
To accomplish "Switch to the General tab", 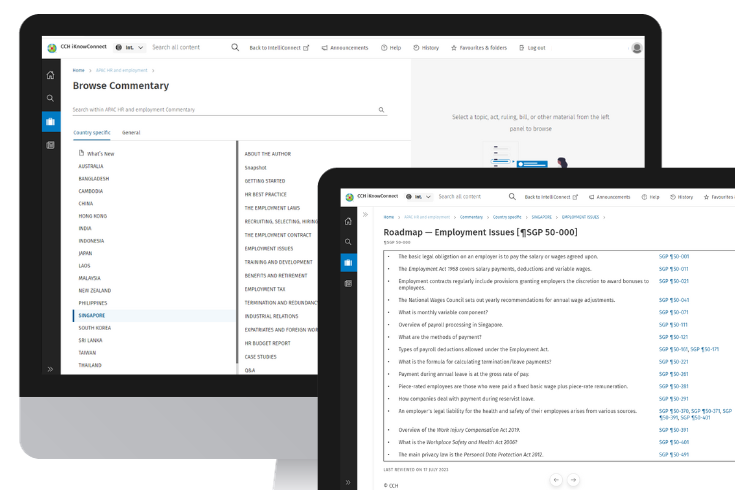I will pyautogui.click(x=131, y=132).
